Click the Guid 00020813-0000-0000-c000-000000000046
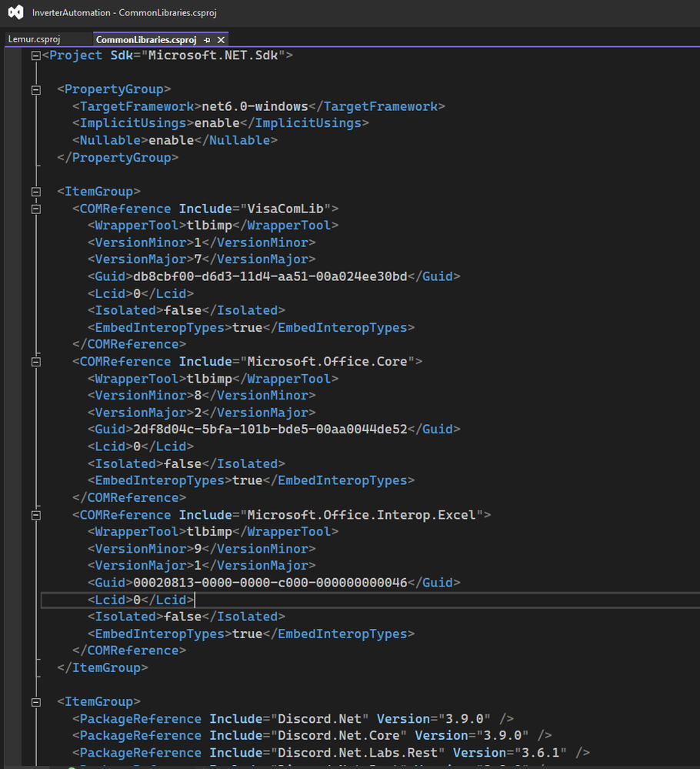 click(270, 583)
